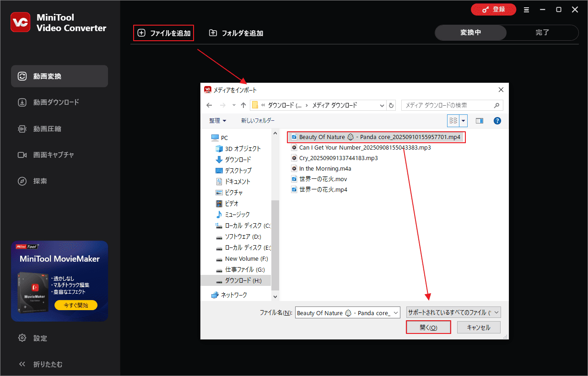The width and height of the screenshot is (588, 376).
Task: Collapse sidebar with 折りたたむ
Action: pyautogui.click(x=41, y=364)
